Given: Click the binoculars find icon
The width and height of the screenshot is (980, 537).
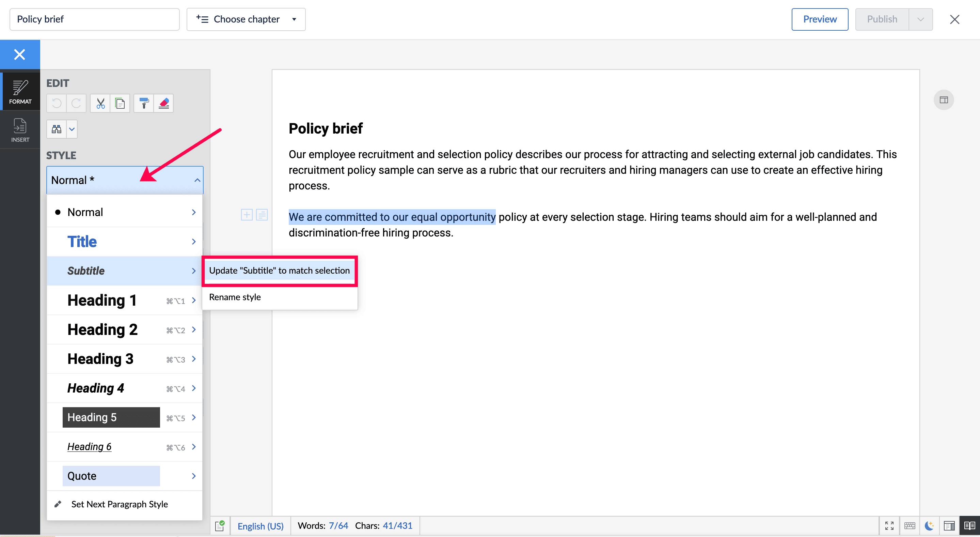Looking at the screenshot, I should (x=56, y=129).
